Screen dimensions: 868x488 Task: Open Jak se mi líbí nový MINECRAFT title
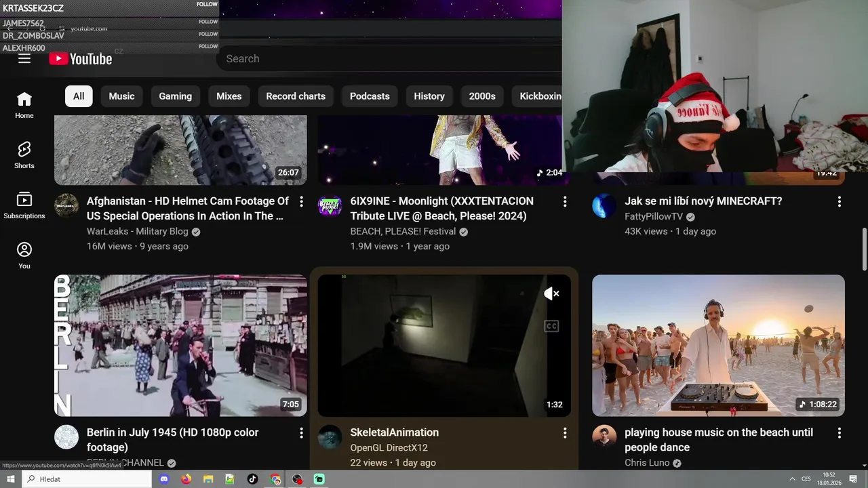click(x=703, y=201)
